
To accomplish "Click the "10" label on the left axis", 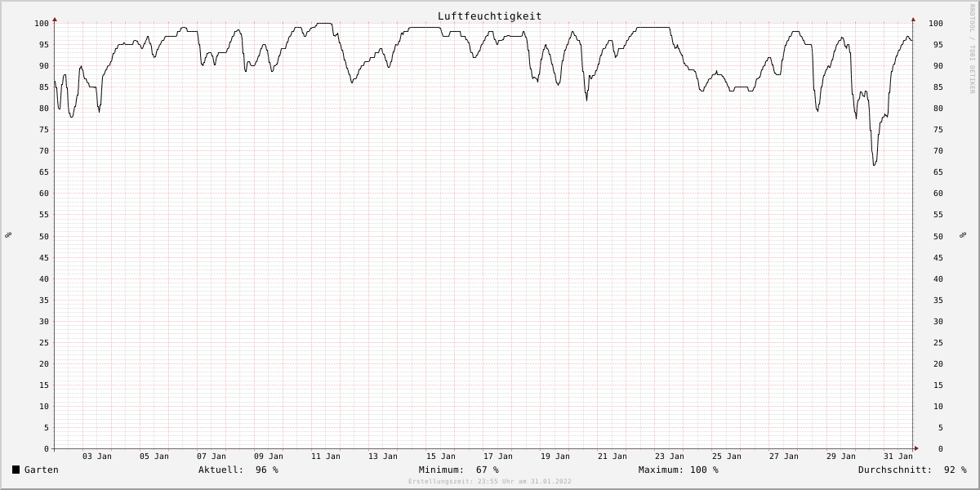I will tap(44, 407).
